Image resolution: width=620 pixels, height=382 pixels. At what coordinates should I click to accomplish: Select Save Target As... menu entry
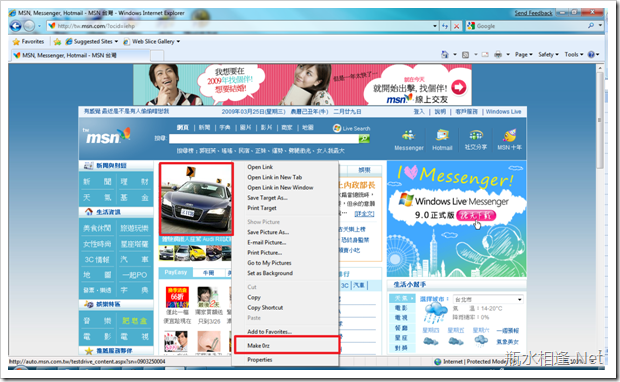coord(267,198)
